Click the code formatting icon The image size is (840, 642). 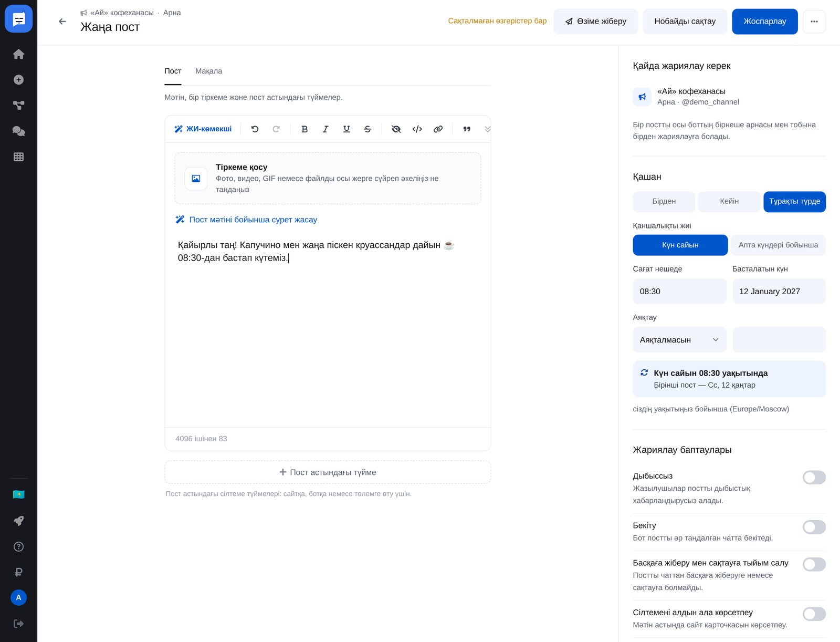click(417, 129)
